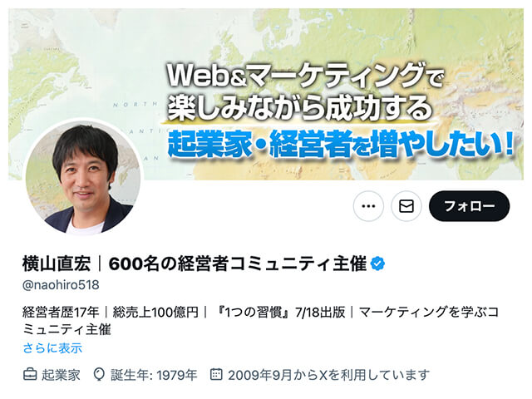Click the 2009年9月からXを利用しています join date
The image size is (532, 399).
(x=328, y=375)
